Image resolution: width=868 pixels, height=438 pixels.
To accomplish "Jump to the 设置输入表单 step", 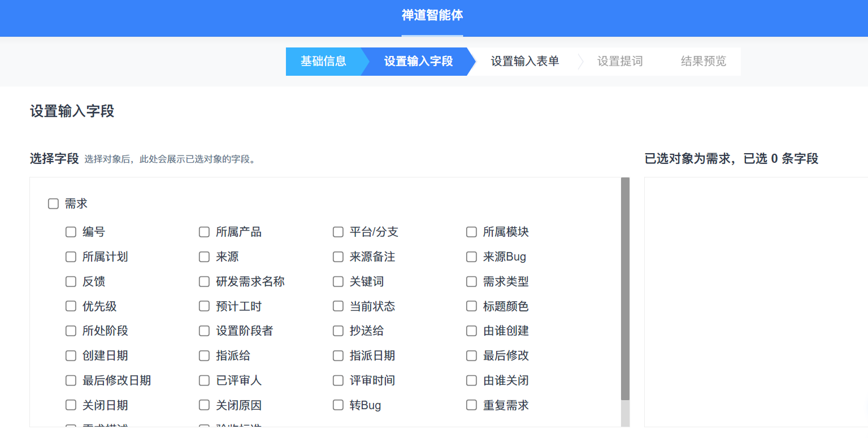I will point(525,62).
